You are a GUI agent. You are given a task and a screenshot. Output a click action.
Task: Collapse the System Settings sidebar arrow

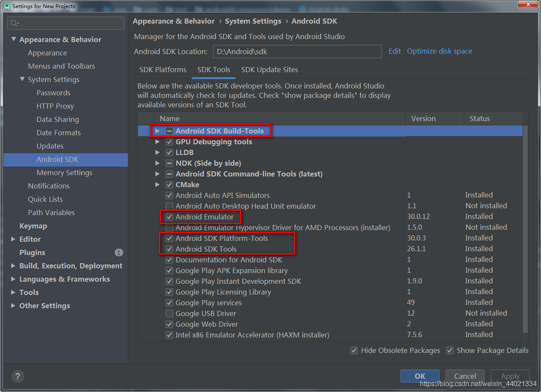tap(22, 79)
